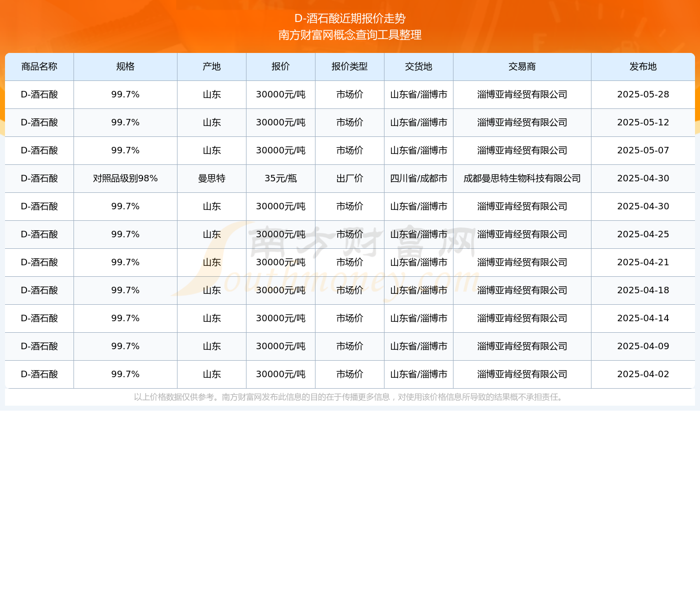700x602 pixels.
Task: Click the '出厂价' quote type cell
Action: coord(350,178)
